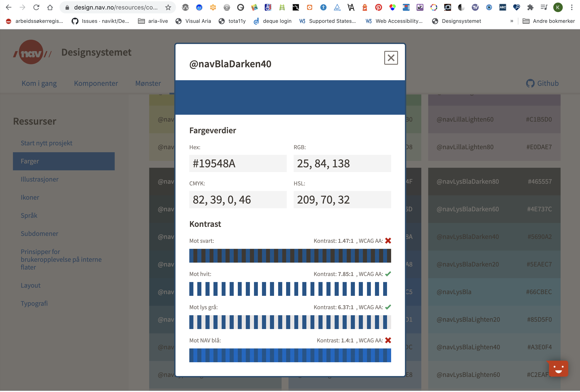Open the Chrome three-dot menu

pyautogui.click(x=572, y=8)
